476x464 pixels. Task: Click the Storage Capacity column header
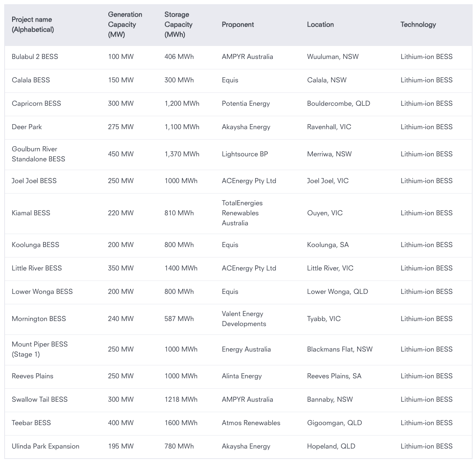178,25
